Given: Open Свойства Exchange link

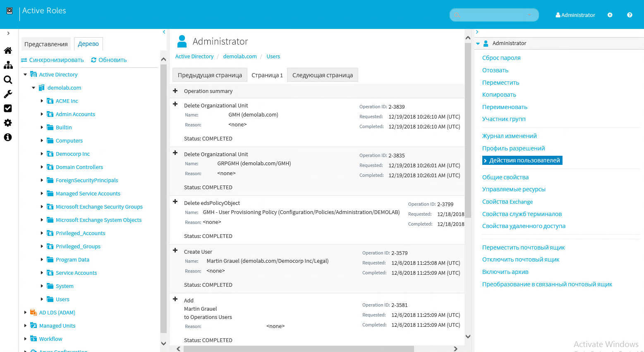Looking at the screenshot, I should pos(508,202).
